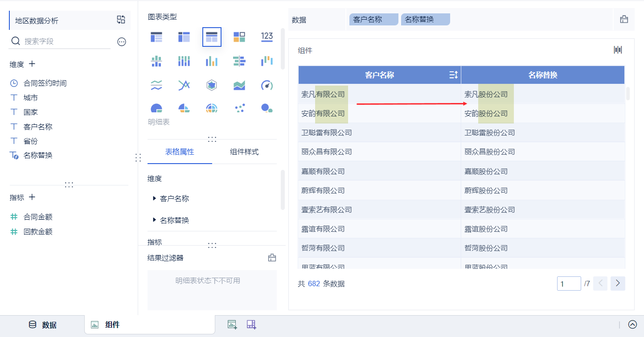This screenshot has height=337, width=644.
Task: Click the 682 total record count
Action: click(x=314, y=284)
